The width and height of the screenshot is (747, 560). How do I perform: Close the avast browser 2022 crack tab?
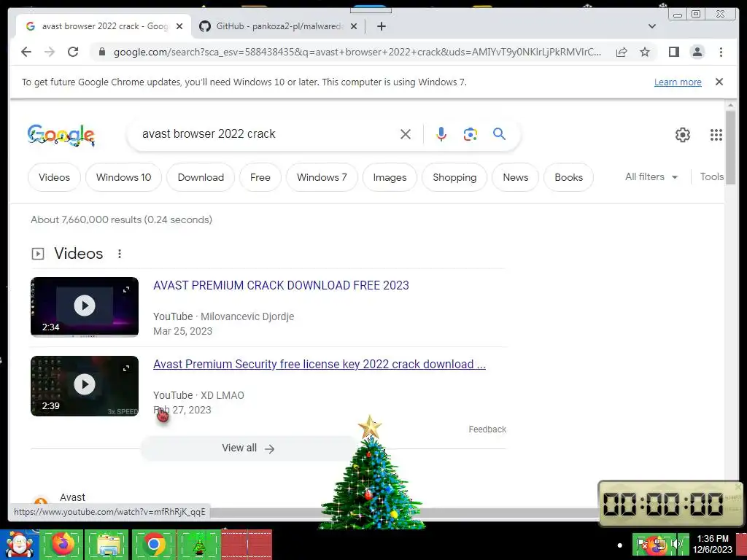[179, 26]
